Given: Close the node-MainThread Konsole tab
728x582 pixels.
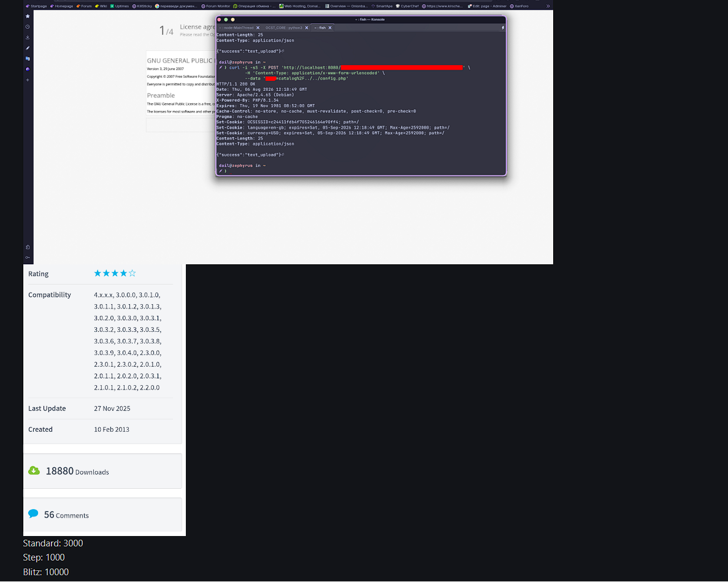Looking at the screenshot, I should [258, 28].
